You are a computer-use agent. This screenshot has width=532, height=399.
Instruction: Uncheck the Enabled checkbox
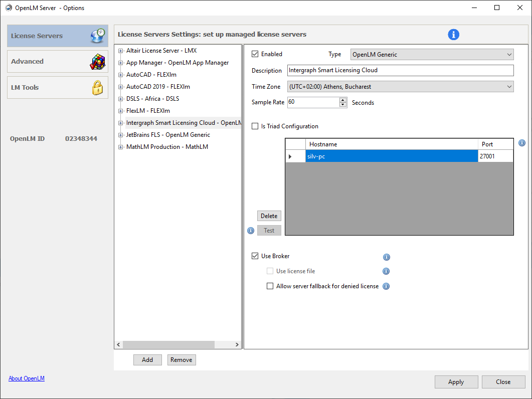click(x=255, y=54)
